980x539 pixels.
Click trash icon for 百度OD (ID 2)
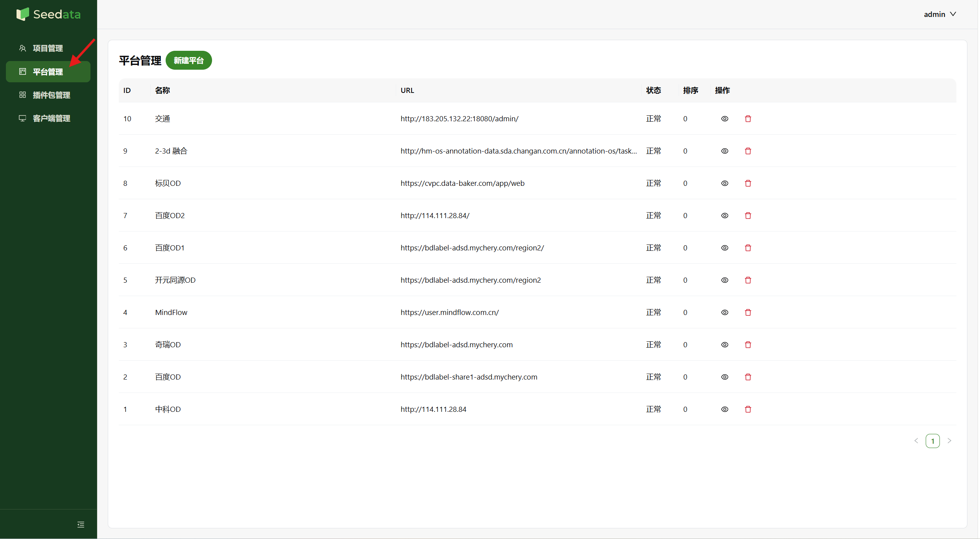pyautogui.click(x=748, y=377)
